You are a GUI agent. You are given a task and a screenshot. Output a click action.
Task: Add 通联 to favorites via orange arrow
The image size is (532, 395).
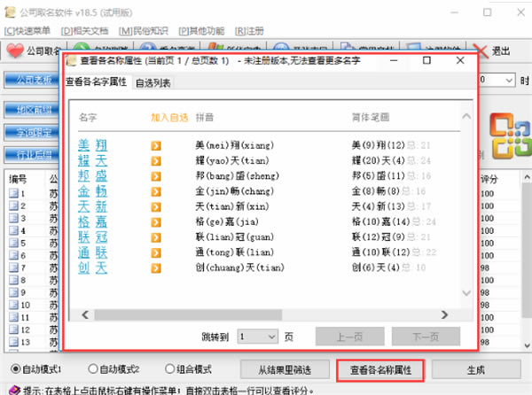click(x=156, y=252)
